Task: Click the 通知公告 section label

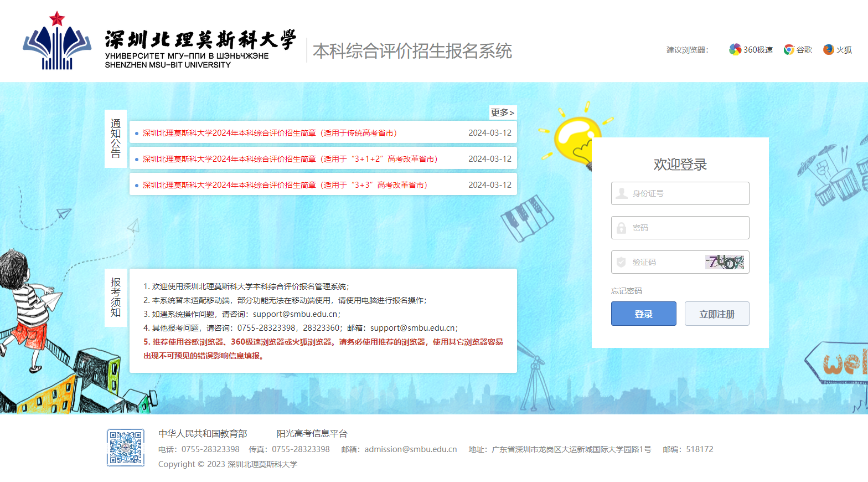Action: click(x=116, y=139)
